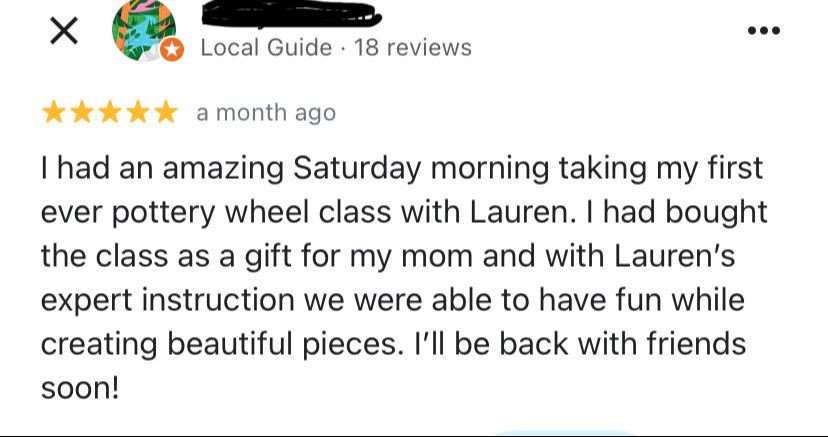
Task: Click the words "expert instruction" in review
Action: coord(167,301)
